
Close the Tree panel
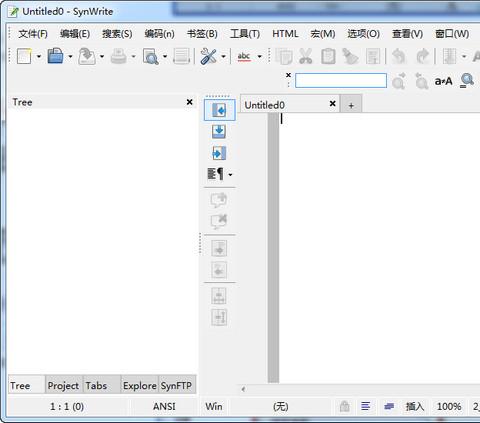(190, 102)
